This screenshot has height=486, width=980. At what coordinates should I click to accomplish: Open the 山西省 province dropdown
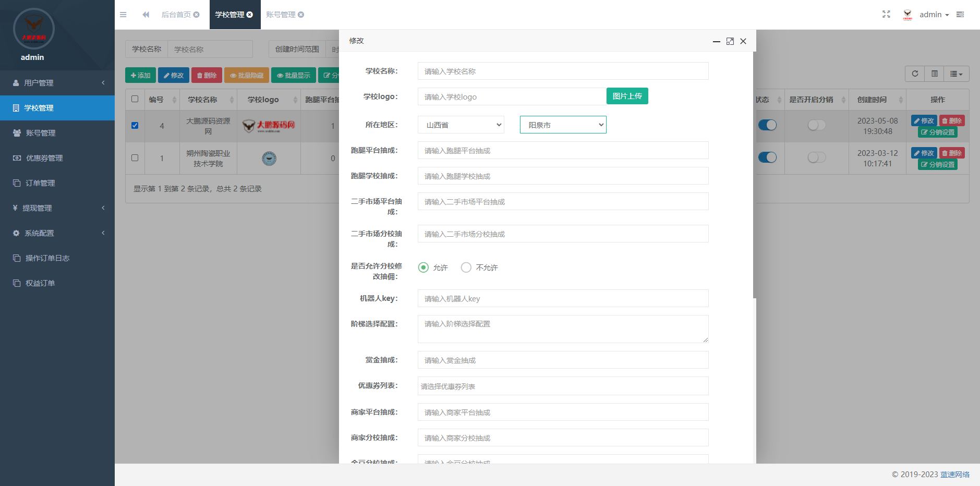click(461, 125)
